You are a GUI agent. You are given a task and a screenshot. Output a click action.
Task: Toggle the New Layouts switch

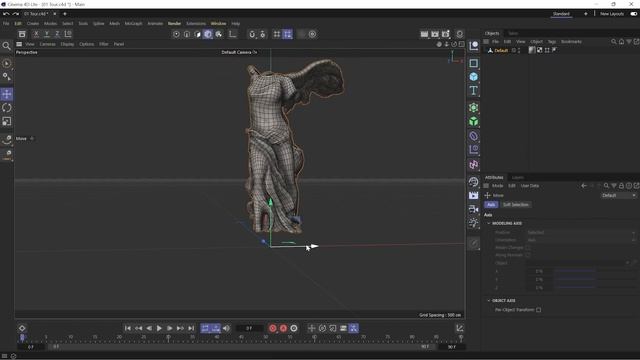[x=633, y=14]
